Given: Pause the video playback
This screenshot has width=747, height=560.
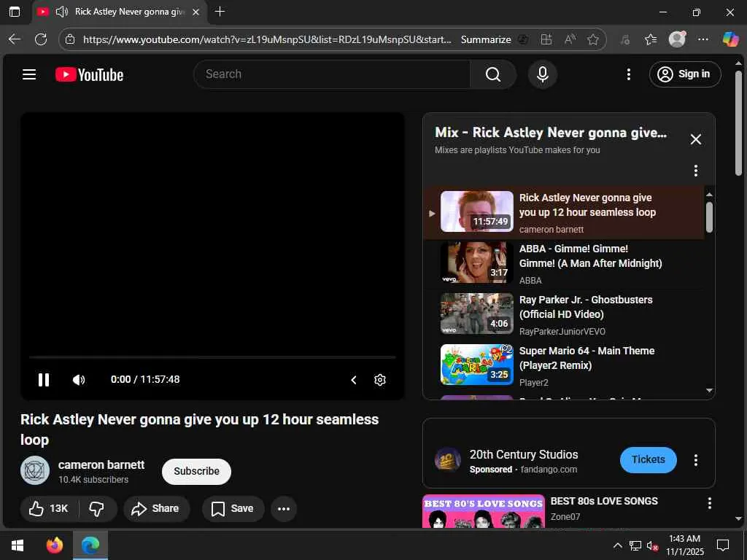Looking at the screenshot, I should [43, 379].
